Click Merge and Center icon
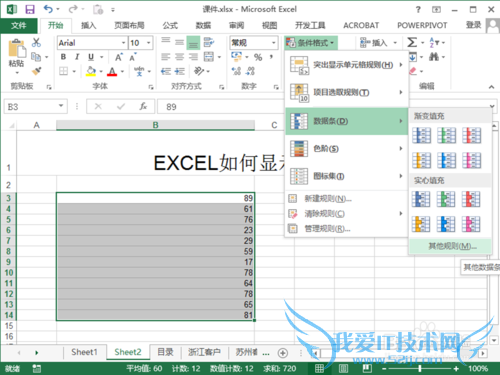This screenshot has width=500, height=375. click(x=209, y=57)
